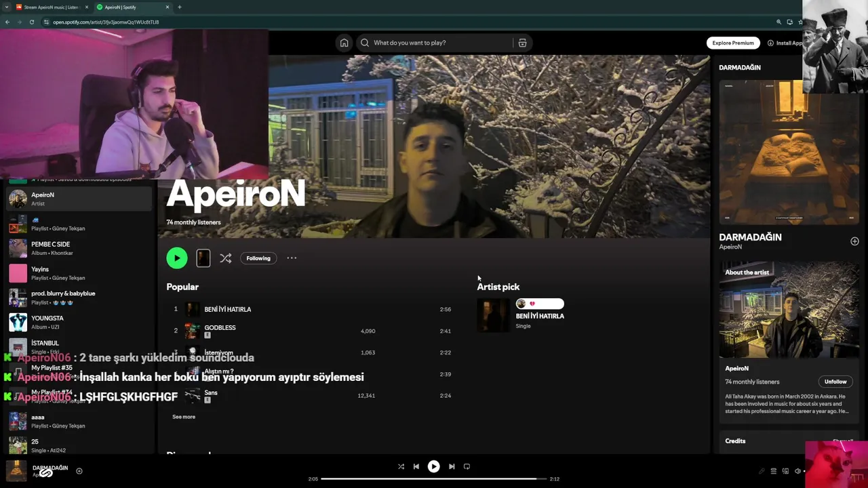Add DARMADAĞIN to Liked Songs in sidebar
The width and height of the screenshot is (868, 488).
854,241
